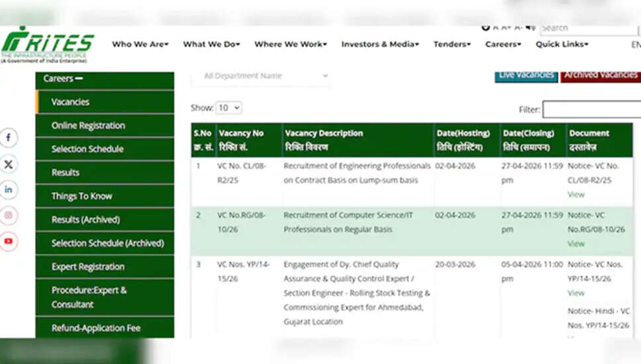Image resolution: width=641 pixels, height=364 pixels.
Task: Click the Filter input field
Action: click(x=591, y=109)
